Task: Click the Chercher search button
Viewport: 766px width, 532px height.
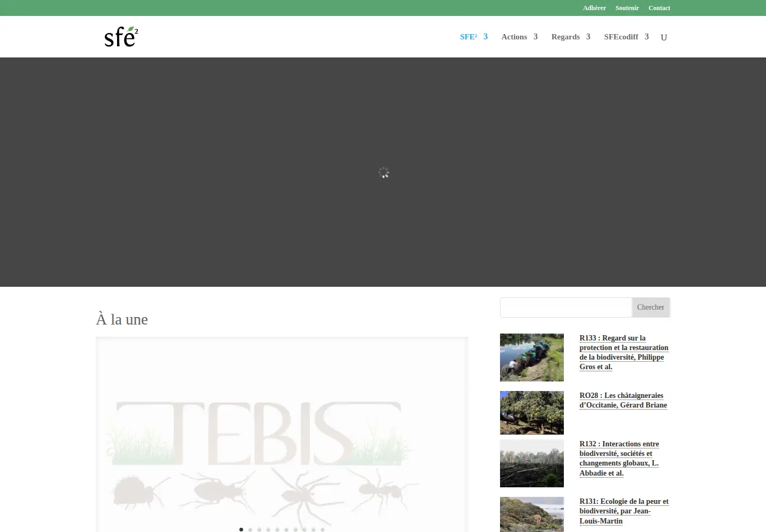Action: (651, 307)
